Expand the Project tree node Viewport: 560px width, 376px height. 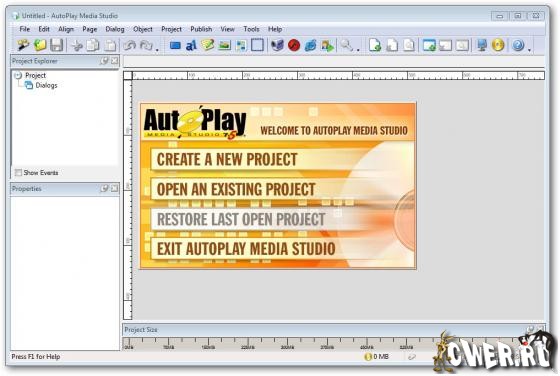point(18,75)
